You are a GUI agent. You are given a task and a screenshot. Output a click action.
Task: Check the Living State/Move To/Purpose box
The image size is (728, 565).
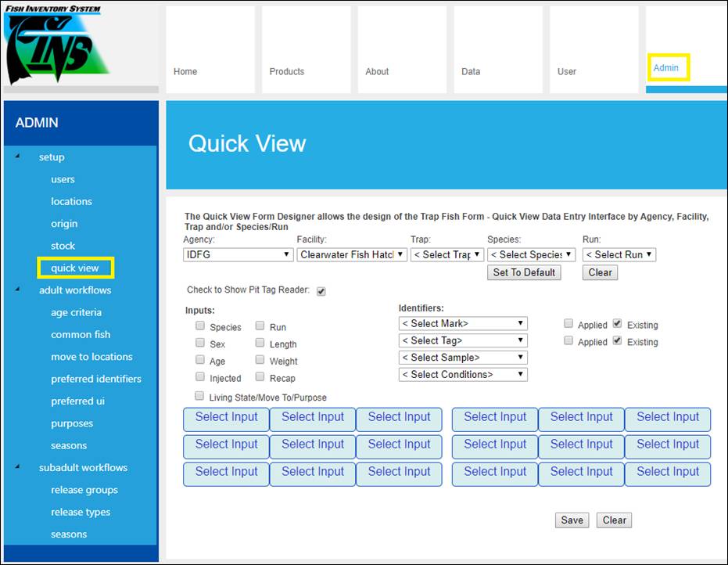pyautogui.click(x=199, y=397)
